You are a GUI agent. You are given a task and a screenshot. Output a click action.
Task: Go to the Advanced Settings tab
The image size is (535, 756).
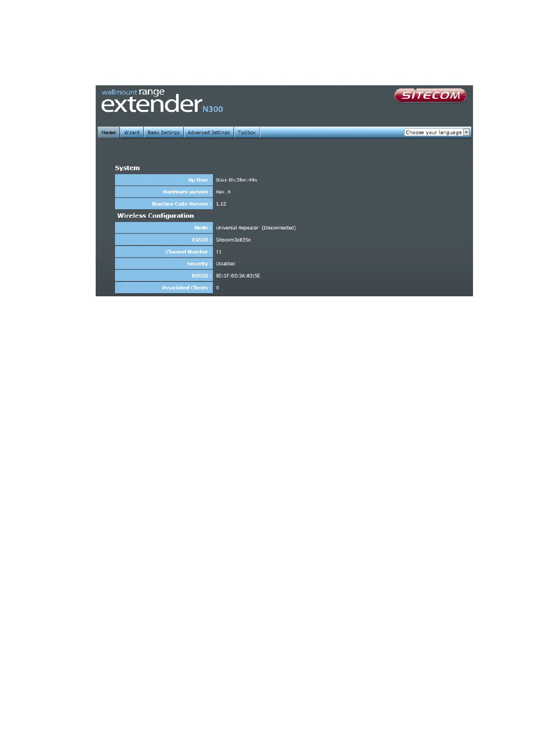[x=208, y=132]
